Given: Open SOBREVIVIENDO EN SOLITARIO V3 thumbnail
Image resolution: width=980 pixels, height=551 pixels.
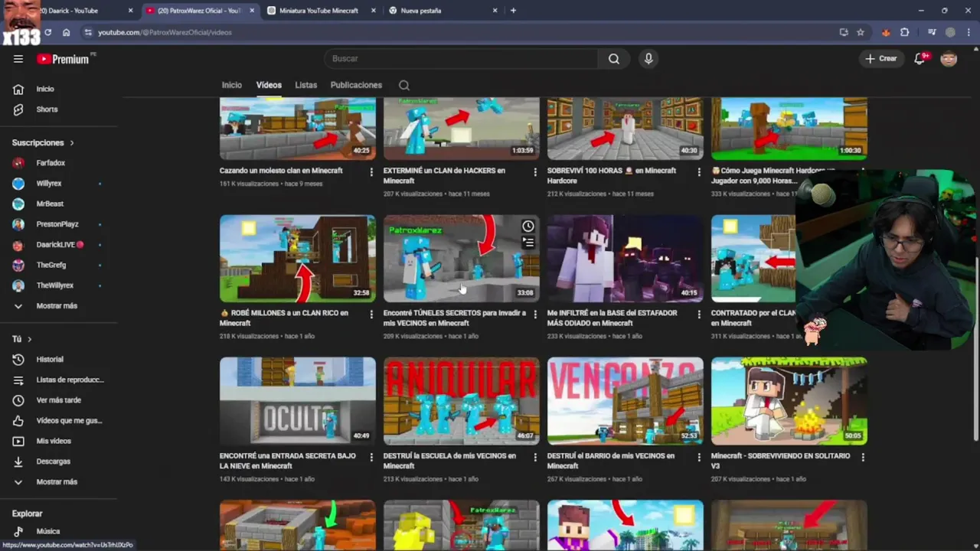Looking at the screenshot, I should (789, 401).
